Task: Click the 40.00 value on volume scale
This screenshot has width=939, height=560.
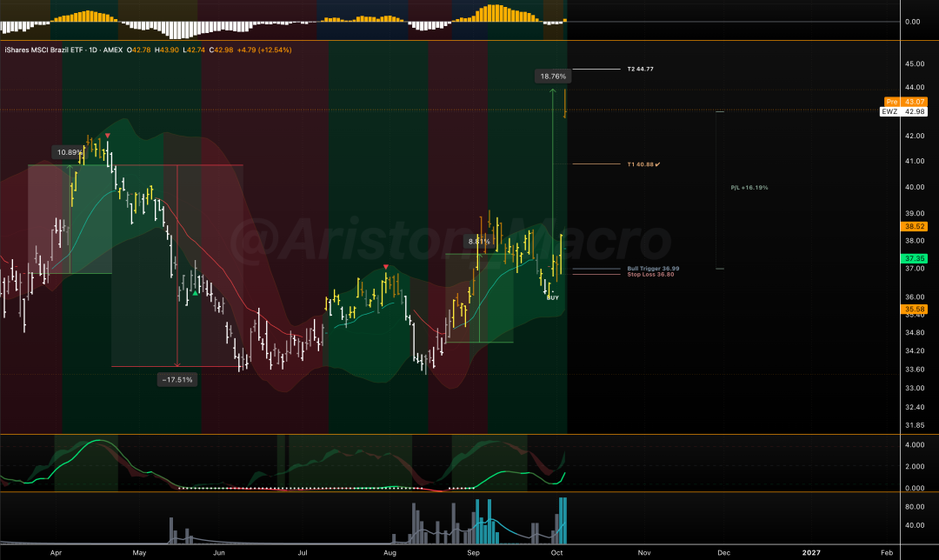Action: click(915, 525)
